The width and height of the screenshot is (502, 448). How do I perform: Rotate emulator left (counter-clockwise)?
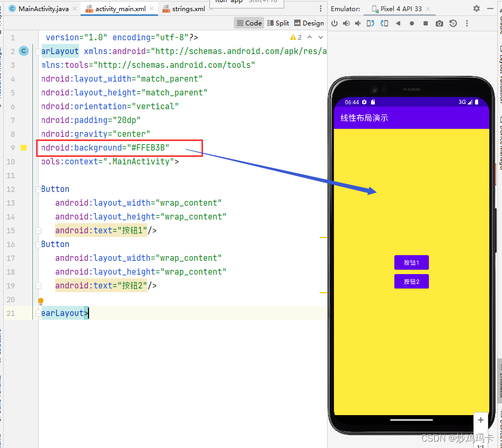[371, 23]
